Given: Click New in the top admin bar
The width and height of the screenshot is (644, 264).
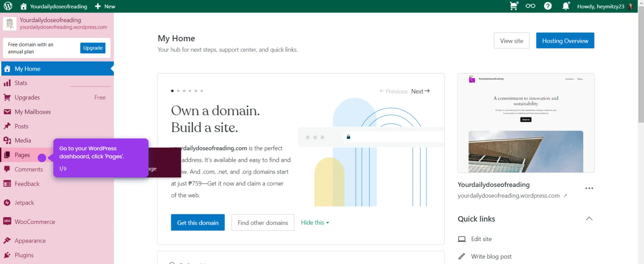Looking at the screenshot, I should pyautogui.click(x=110, y=6).
